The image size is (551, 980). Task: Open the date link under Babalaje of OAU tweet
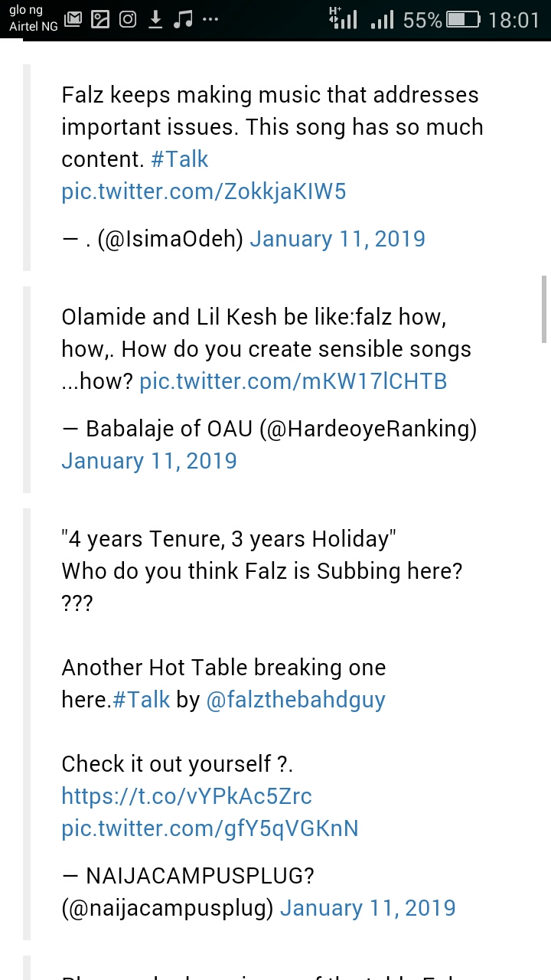[x=149, y=461]
